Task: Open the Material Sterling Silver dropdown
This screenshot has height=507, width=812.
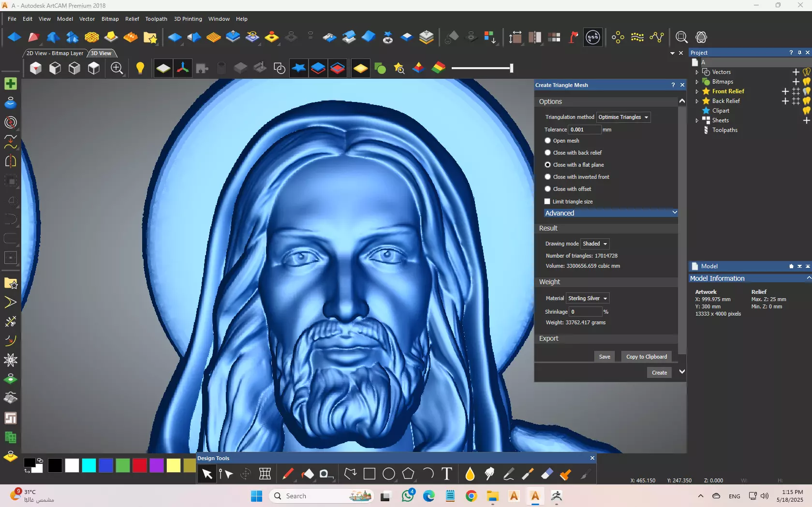Action: [x=588, y=298]
